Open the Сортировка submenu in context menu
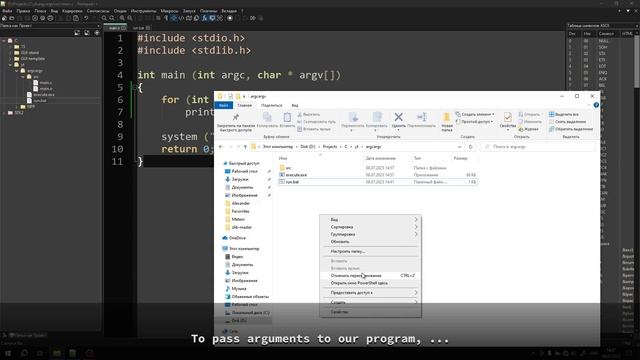Image resolution: width=640 pixels, height=360 pixels. tap(370, 227)
